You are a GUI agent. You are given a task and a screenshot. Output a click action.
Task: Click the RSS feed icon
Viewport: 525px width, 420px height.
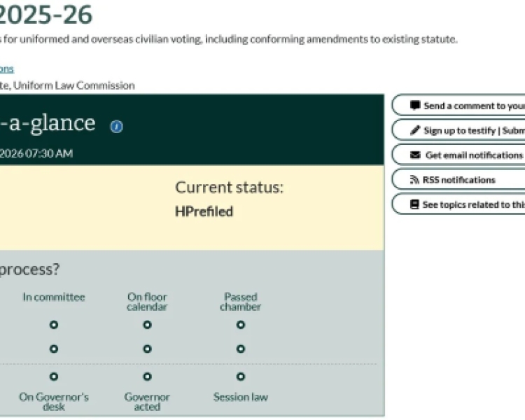[x=415, y=180]
